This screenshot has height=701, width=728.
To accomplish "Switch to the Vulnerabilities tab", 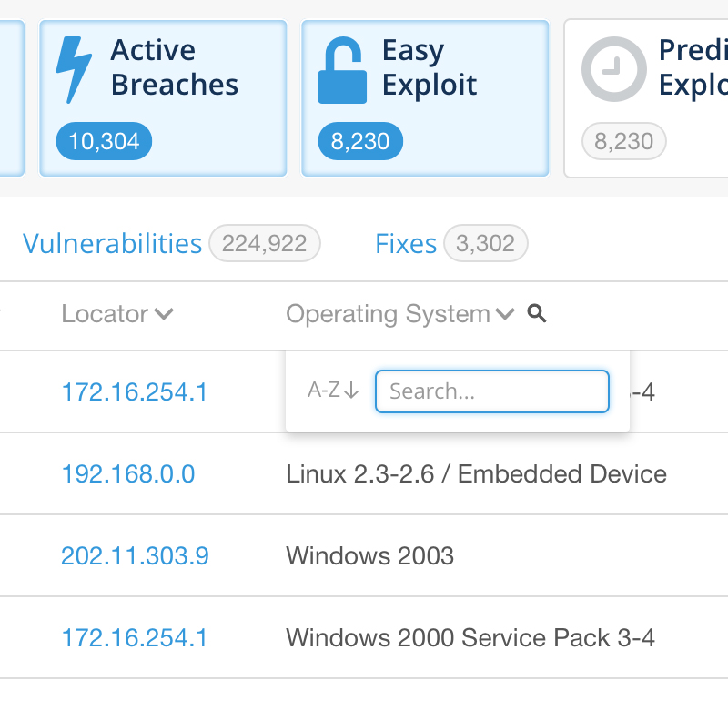I will [x=112, y=243].
